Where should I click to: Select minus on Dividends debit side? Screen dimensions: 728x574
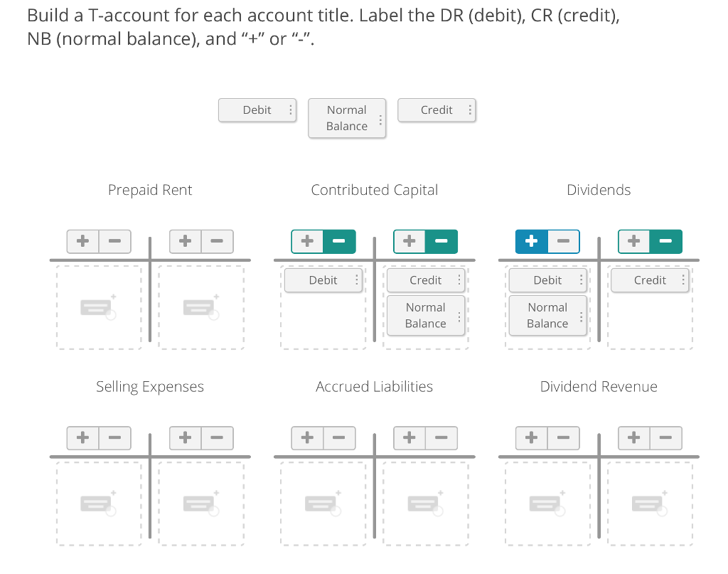tap(563, 241)
